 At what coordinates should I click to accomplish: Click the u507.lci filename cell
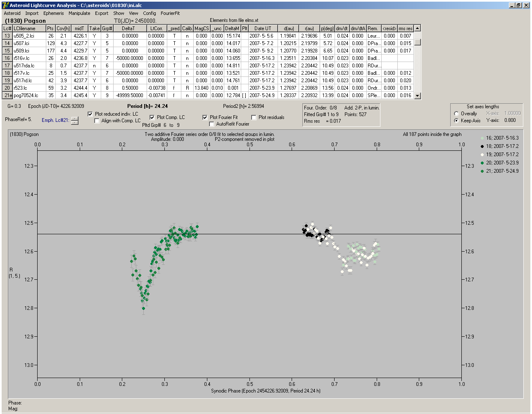tap(29, 43)
